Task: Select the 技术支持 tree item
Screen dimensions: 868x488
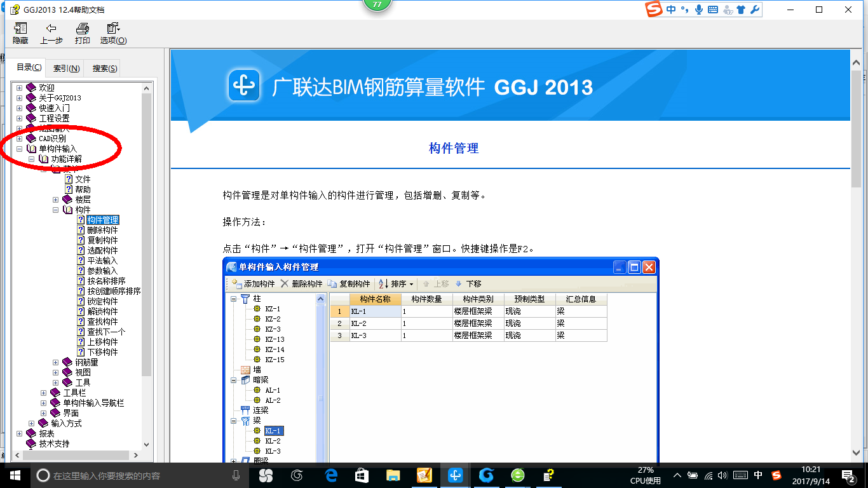Action: [54, 444]
